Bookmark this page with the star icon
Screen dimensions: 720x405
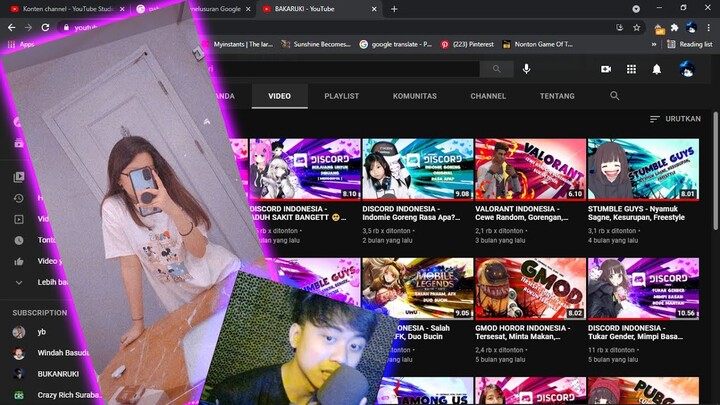click(x=637, y=27)
